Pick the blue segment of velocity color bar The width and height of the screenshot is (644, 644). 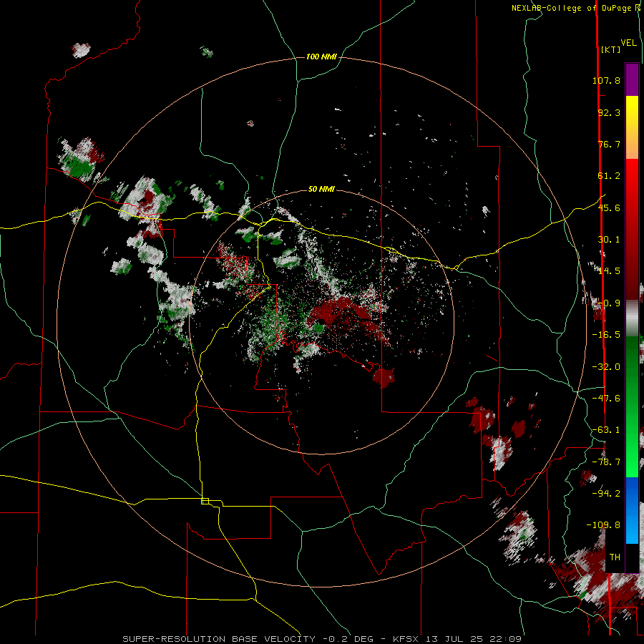point(632,510)
